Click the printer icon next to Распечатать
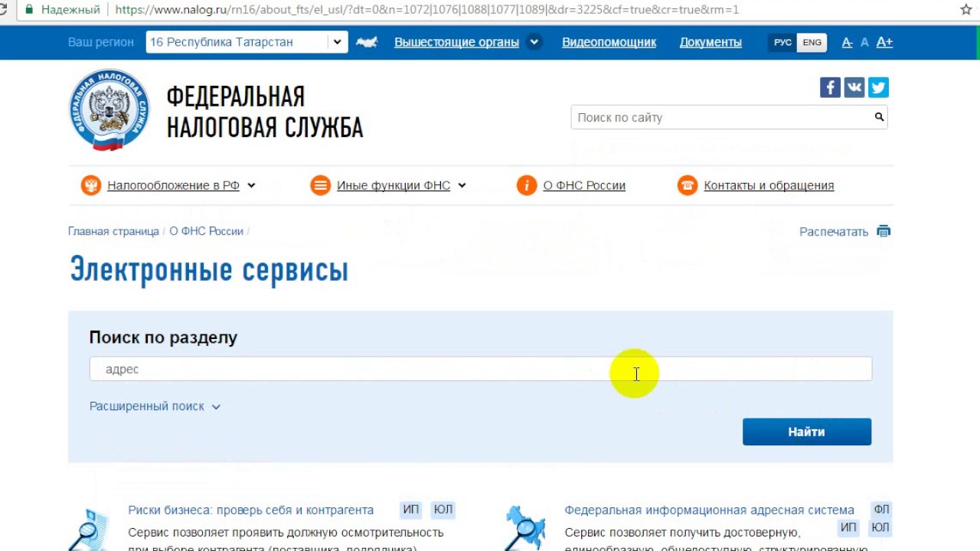The image size is (980, 551). tap(884, 231)
